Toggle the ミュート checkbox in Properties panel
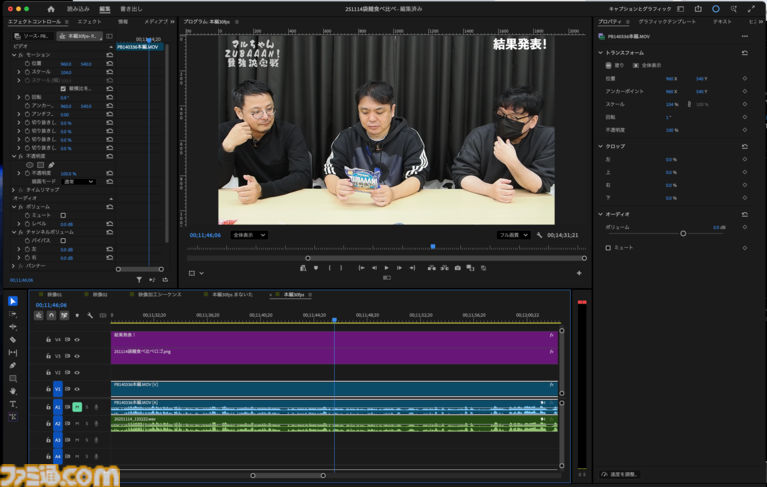Image resolution: width=767 pixels, height=487 pixels. [x=608, y=247]
